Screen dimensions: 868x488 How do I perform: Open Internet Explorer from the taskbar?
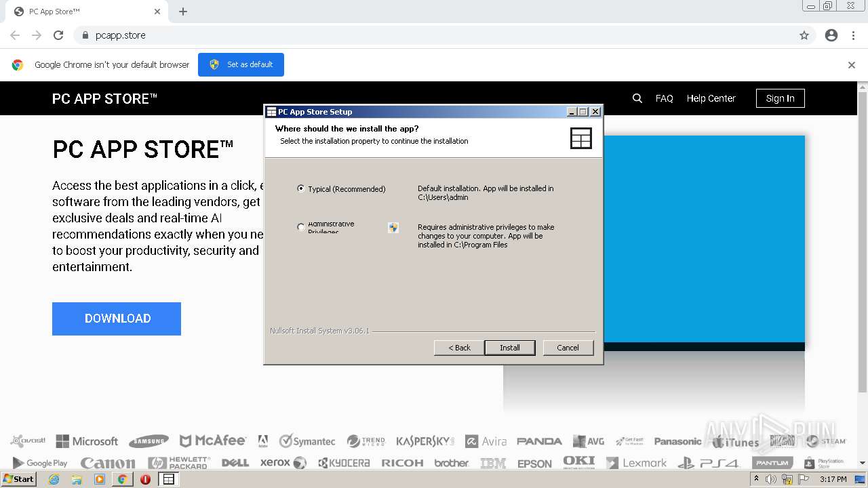point(54,479)
